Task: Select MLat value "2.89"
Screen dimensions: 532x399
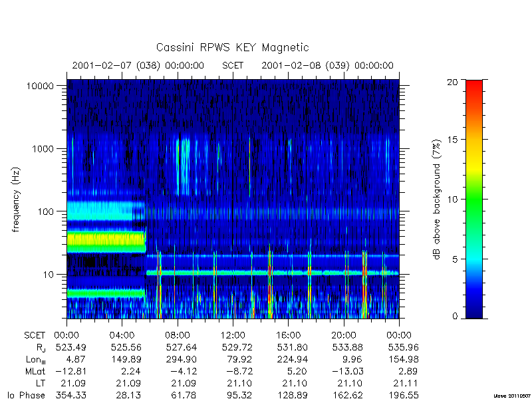Action: [407, 371]
